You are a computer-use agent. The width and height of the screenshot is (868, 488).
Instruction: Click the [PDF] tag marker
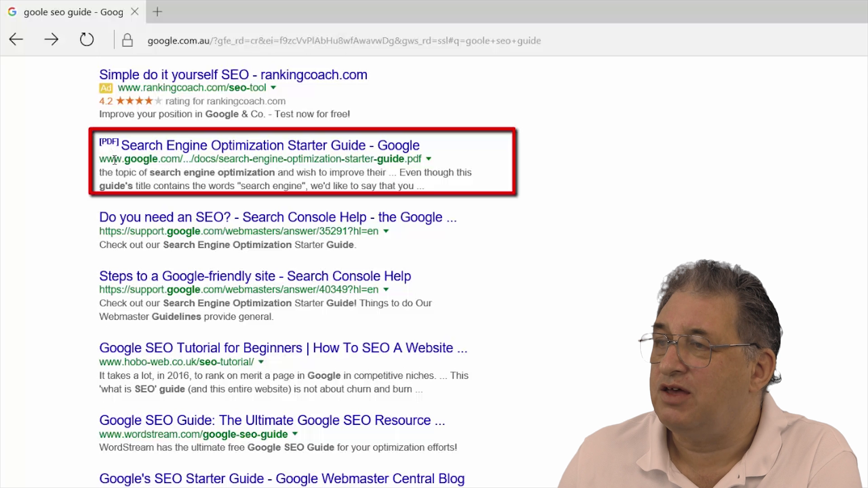109,142
